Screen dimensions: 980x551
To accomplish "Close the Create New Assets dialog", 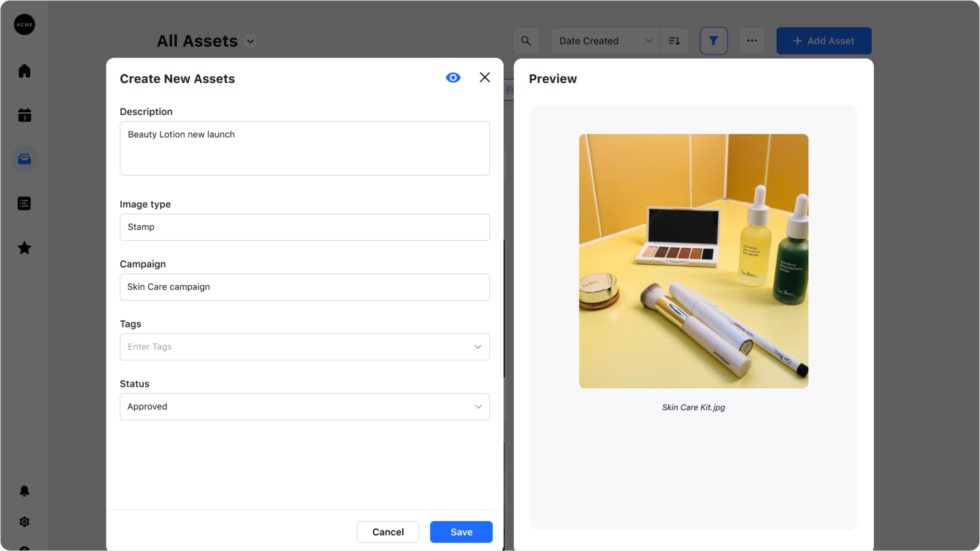I will (485, 78).
